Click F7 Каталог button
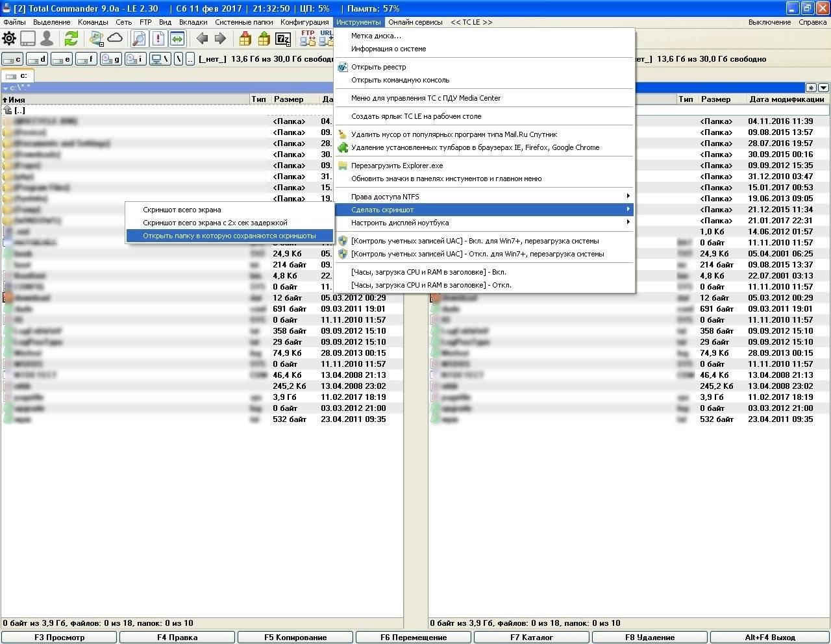Screen dimensions: 831x644 tap(532, 638)
